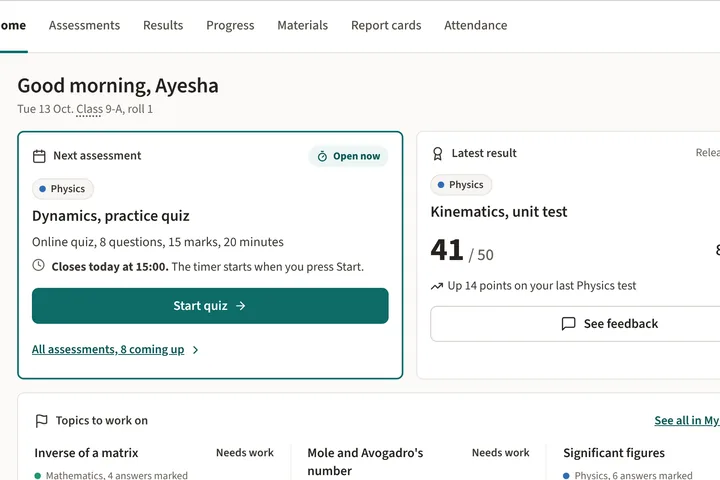Click the award ribbon icon beside Latest result

[x=438, y=153]
